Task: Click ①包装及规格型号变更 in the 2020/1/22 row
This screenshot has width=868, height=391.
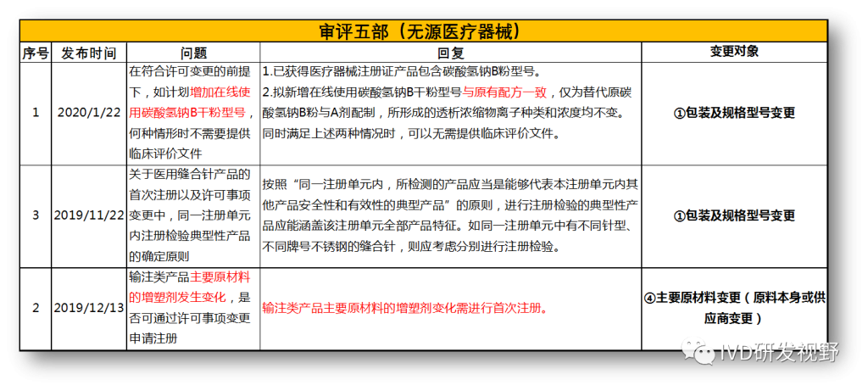Action: tap(733, 113)
